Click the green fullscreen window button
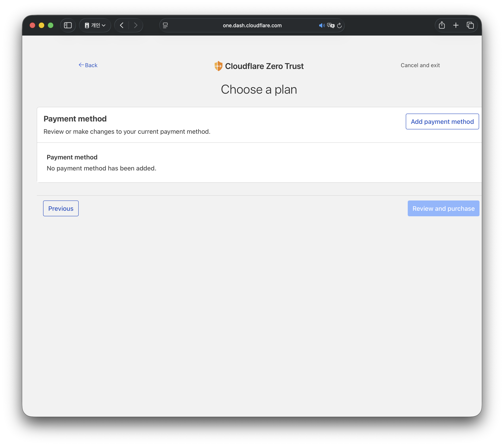The height and width of the screenshot is (446, 504). (51, 25)
